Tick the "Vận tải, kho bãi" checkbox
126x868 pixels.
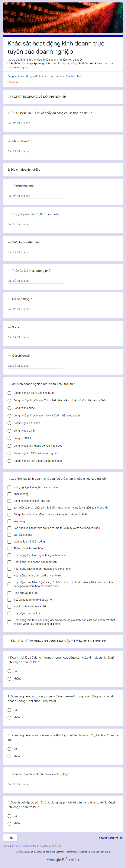[9, 535]
